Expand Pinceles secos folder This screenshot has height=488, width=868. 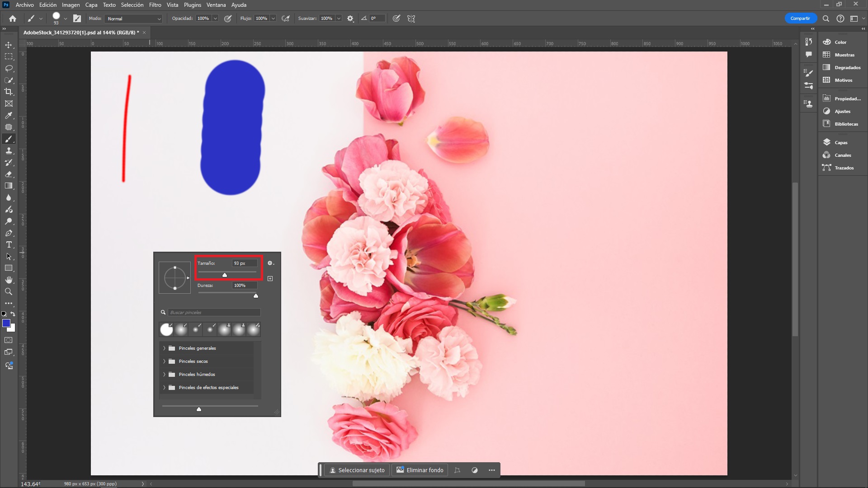164,361
